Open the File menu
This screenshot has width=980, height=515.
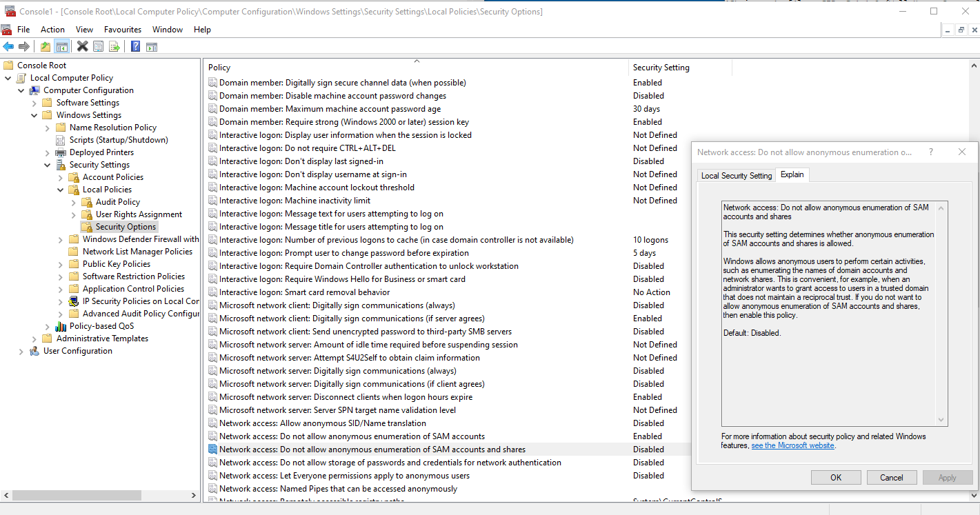[23, 30]
